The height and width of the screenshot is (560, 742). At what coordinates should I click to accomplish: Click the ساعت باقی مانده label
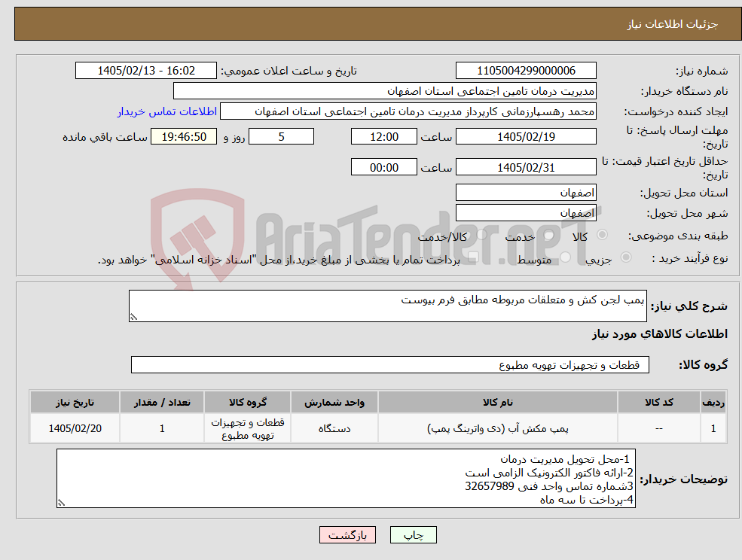[x=105, y=137]
